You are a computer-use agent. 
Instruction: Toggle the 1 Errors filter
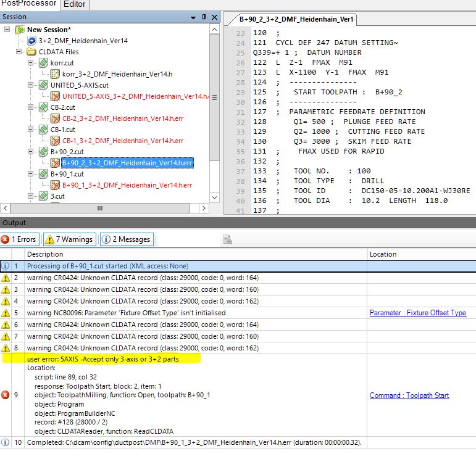tap(20, 239)
